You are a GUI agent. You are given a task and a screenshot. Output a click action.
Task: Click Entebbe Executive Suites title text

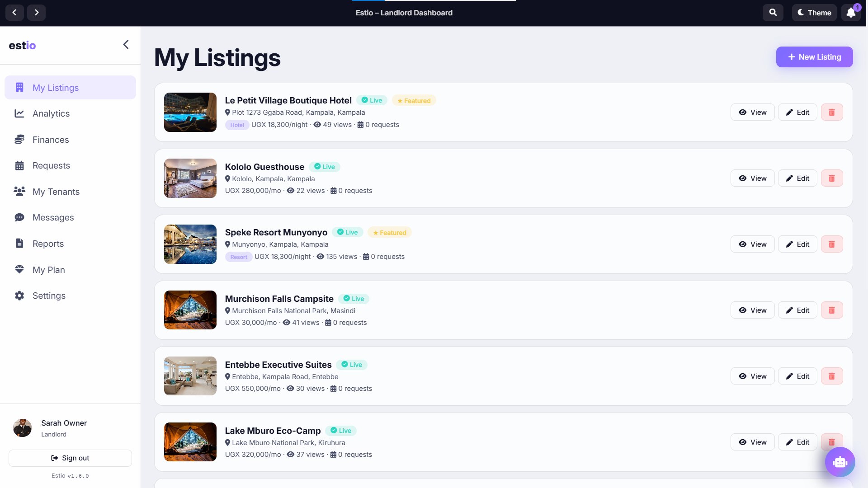tap(278, 365)
